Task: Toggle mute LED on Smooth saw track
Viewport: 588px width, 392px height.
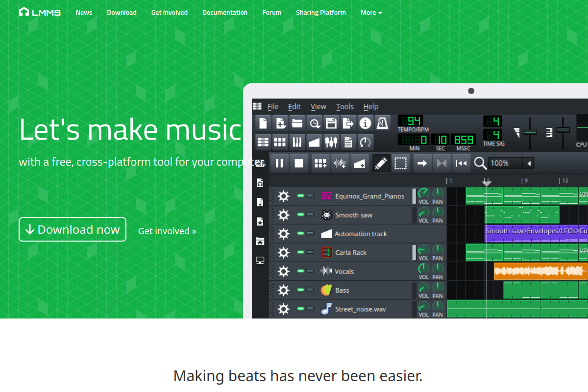Action: pyautogui.click(x=301, y=215)
